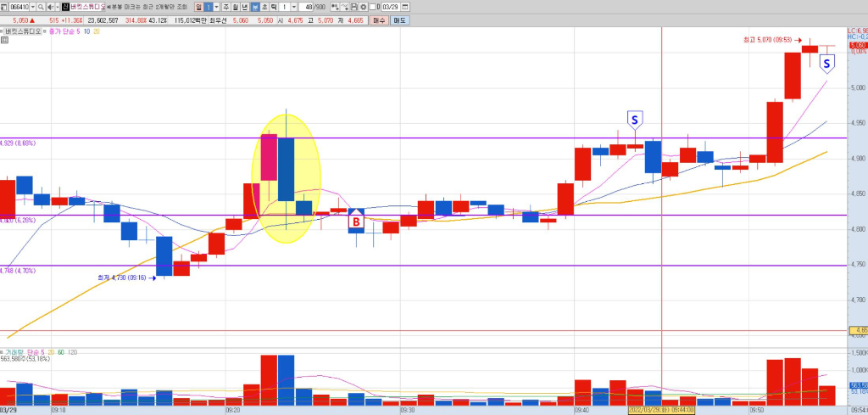Click the save chart floppy icon
The image size is (868, 415).
(353, 7)
